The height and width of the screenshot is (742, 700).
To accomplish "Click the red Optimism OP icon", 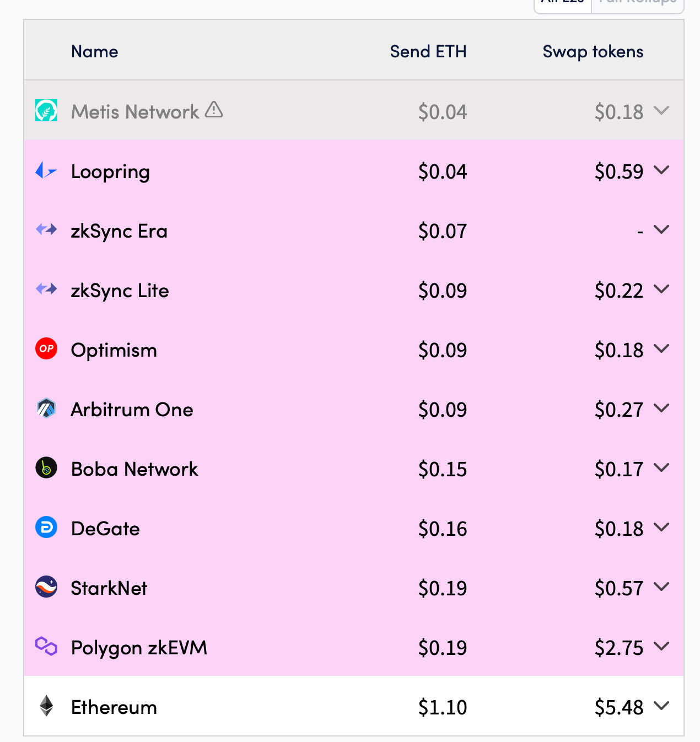I will pyautogui.click(x=46, y=348).
